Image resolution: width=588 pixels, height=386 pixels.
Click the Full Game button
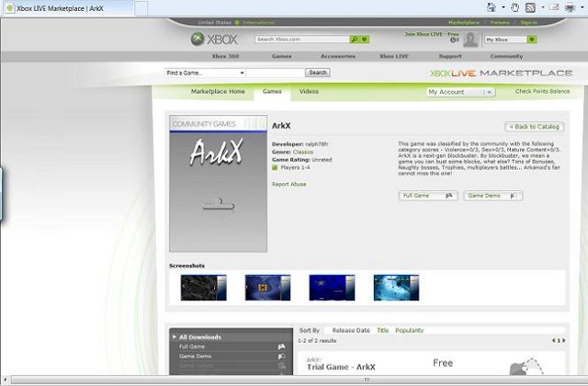tap(428, 196)
